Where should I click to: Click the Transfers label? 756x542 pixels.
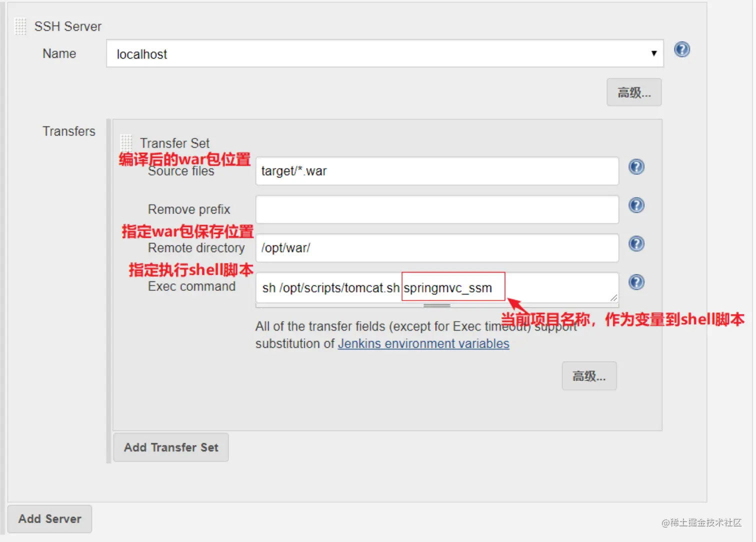coord(68,131)
